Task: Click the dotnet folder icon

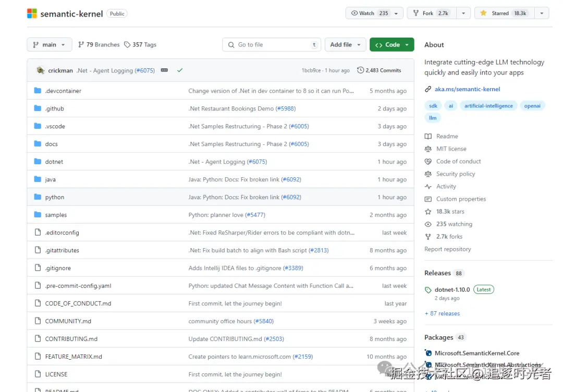Action: [38, 162]
